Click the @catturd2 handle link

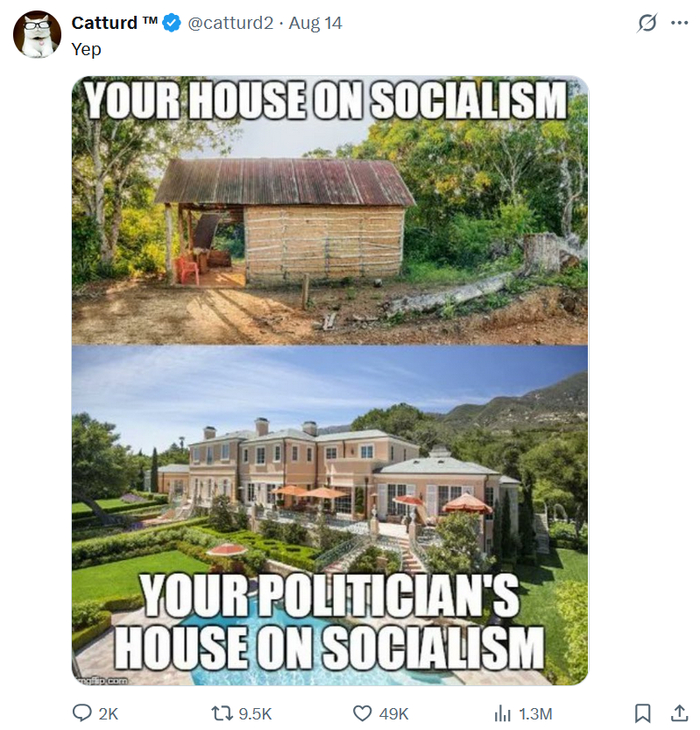(x=230, y=23)
